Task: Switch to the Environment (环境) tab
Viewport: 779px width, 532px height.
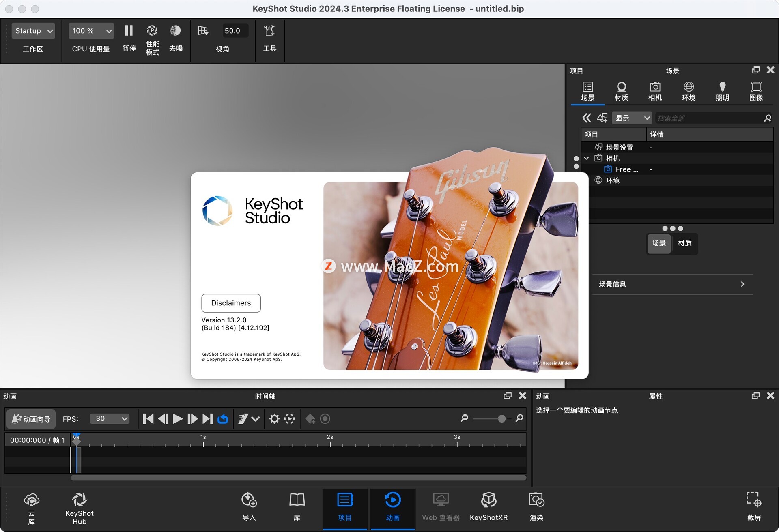Action: 689,91
